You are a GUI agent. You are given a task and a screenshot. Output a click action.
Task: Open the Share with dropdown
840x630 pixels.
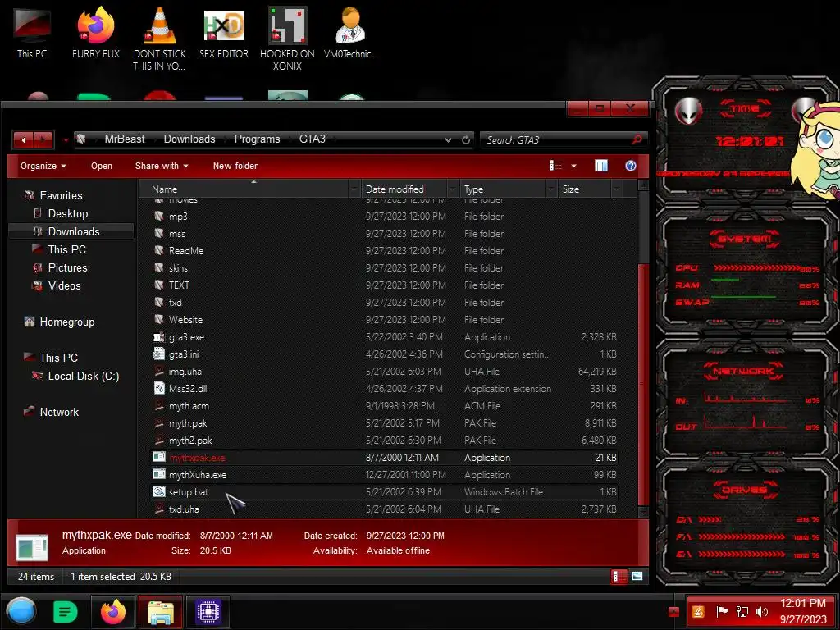pyautogui.click(x=162, y=166)
